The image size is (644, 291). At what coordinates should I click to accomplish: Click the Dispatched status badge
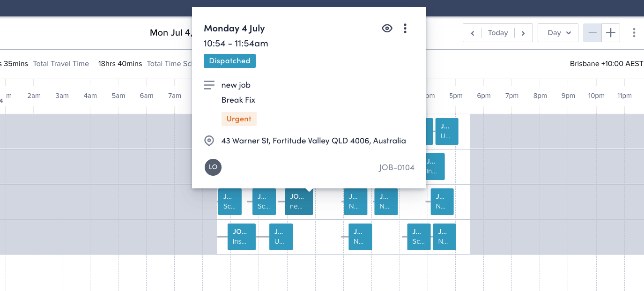pyautogui.click(x=229, y=61)
